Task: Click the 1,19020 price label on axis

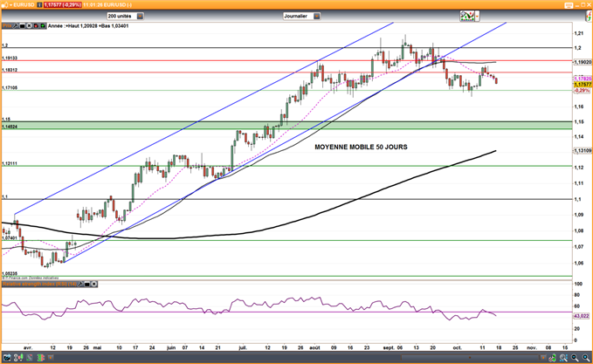Action: coord(583,62)
